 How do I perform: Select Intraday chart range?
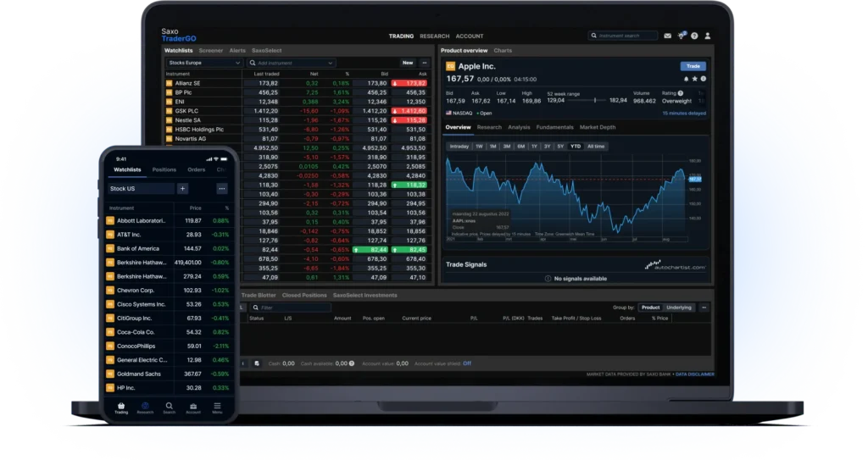459,147
